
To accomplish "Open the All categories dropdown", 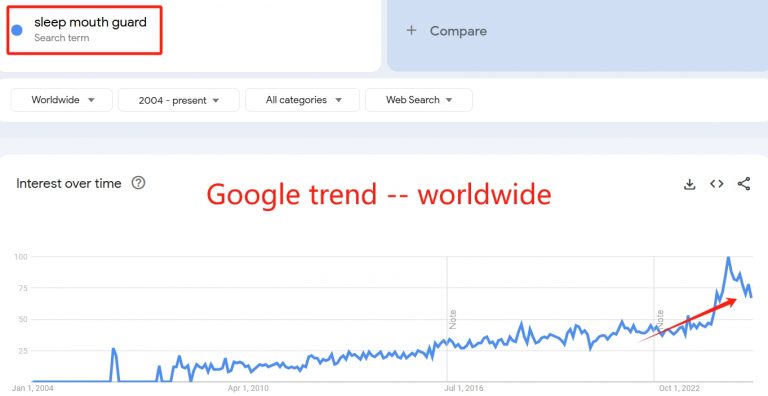I will [302, 100].
